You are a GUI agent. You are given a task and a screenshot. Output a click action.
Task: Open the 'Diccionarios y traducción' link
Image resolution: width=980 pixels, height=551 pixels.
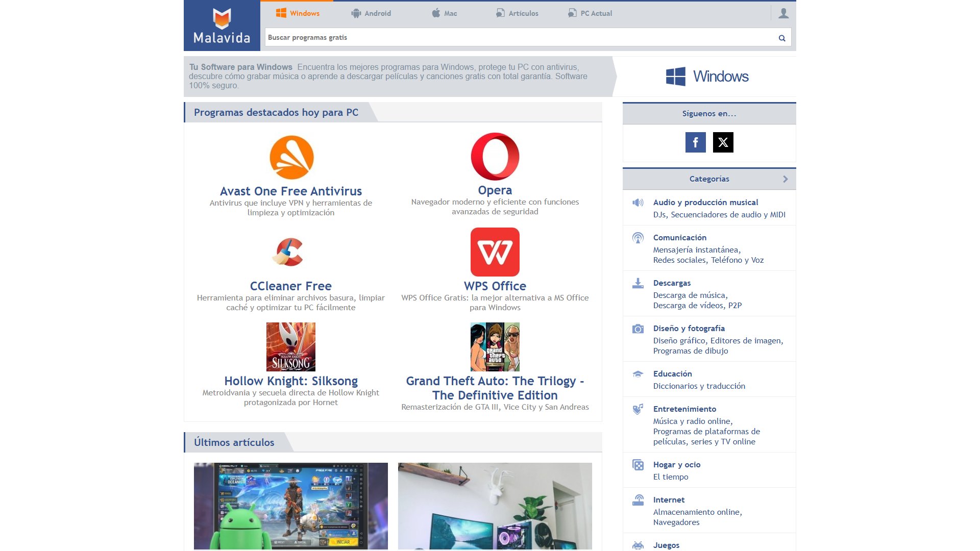699,386
